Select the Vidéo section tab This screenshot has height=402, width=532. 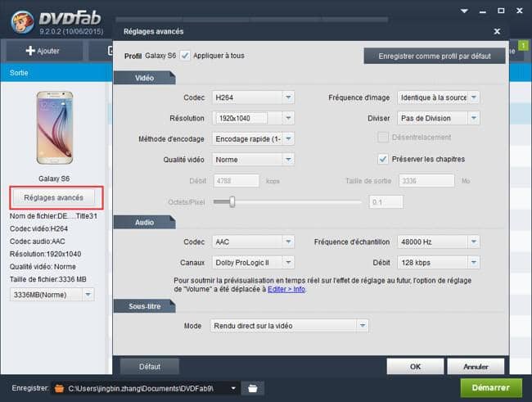(x=144, y=78)
